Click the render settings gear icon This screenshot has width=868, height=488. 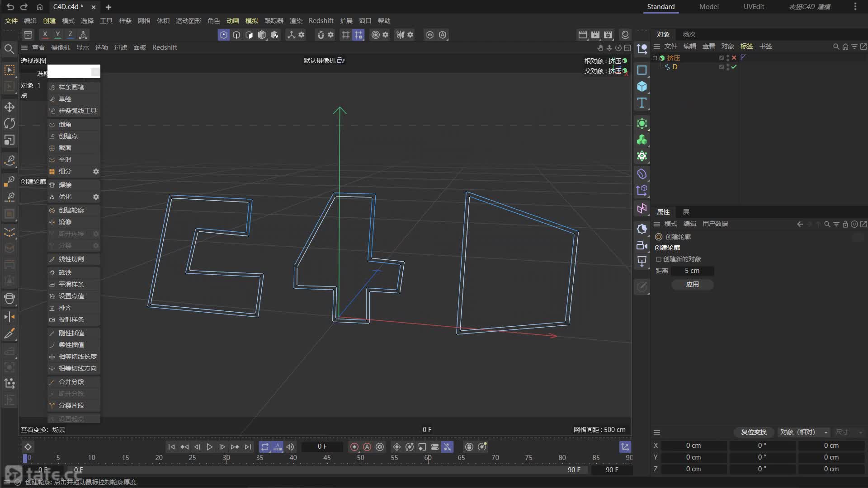tap(608, 35)
